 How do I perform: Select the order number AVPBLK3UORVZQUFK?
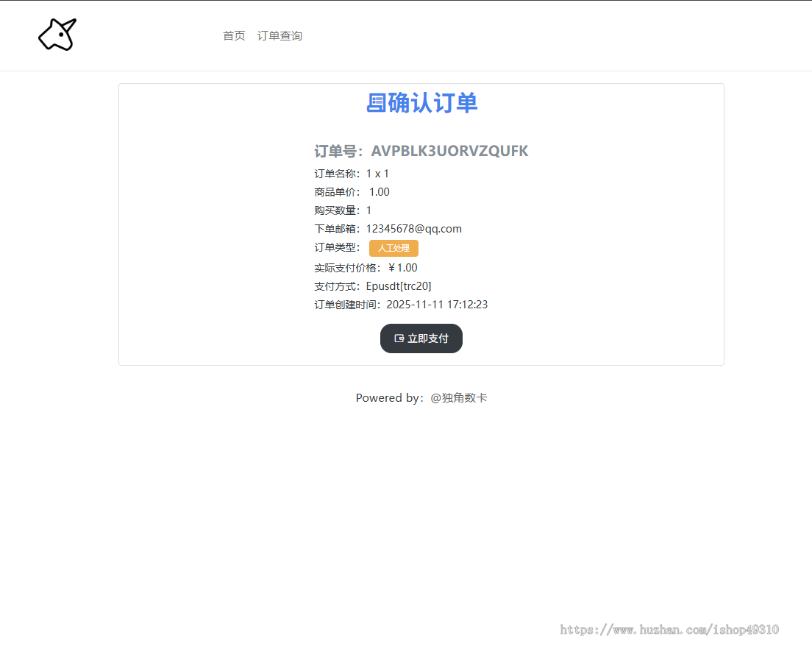click(449, 151)
